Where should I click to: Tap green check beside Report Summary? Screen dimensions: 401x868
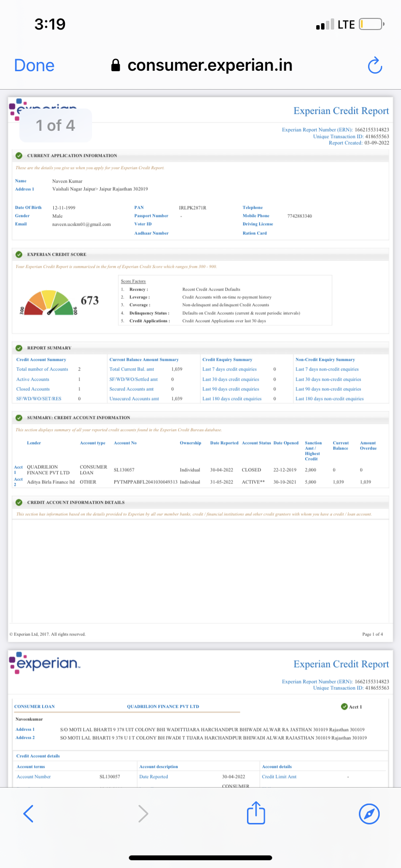pos(19,348)
